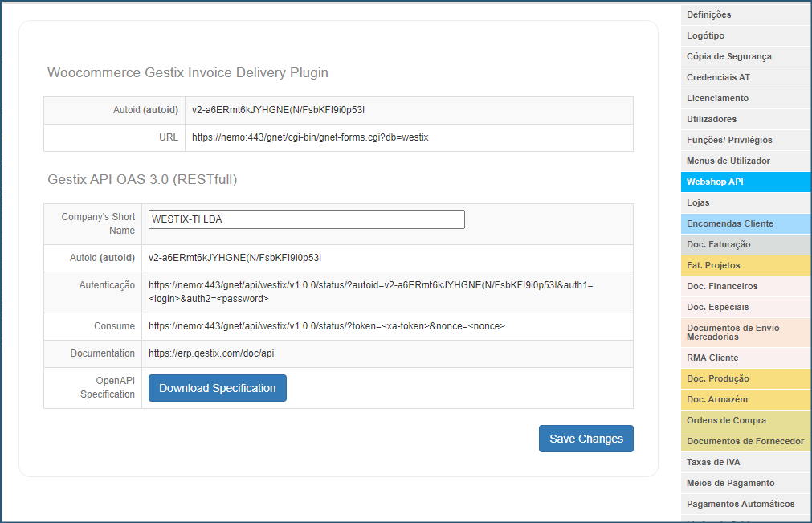Open Lojas in the sidebar
Image resolution: width=812 pixels, height=523 pixels.
(745, 202)
